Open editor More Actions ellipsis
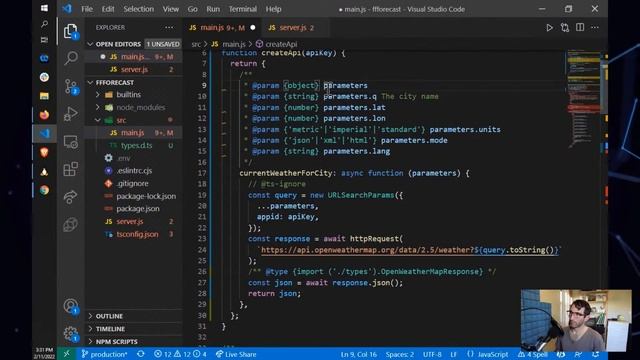The image size is (640, 360). [x=595, y=27]
